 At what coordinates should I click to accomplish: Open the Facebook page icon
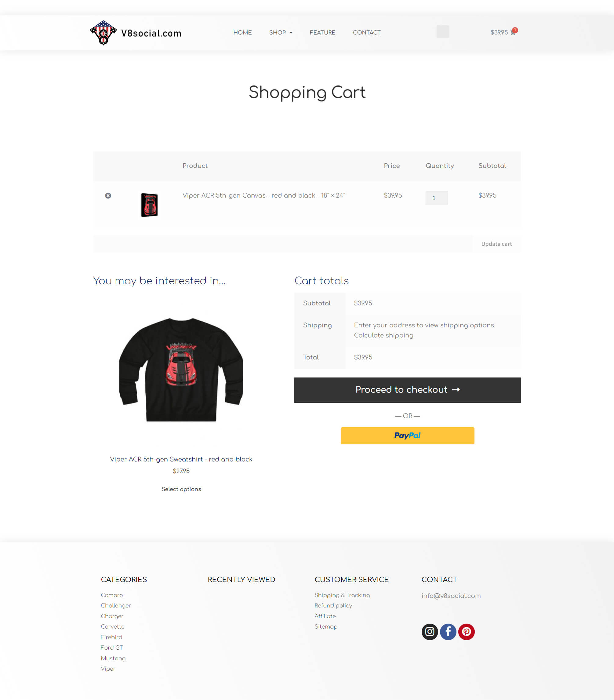(x=448, y=632)
